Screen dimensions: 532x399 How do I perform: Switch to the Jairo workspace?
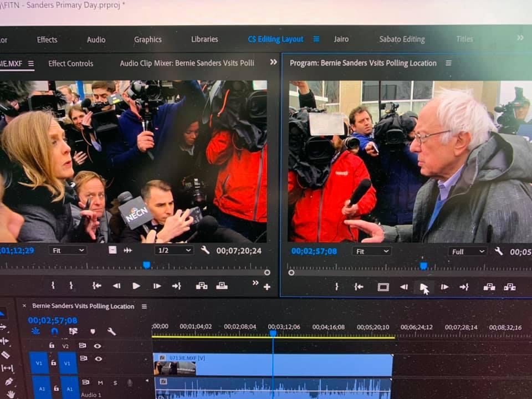[341, 39]
